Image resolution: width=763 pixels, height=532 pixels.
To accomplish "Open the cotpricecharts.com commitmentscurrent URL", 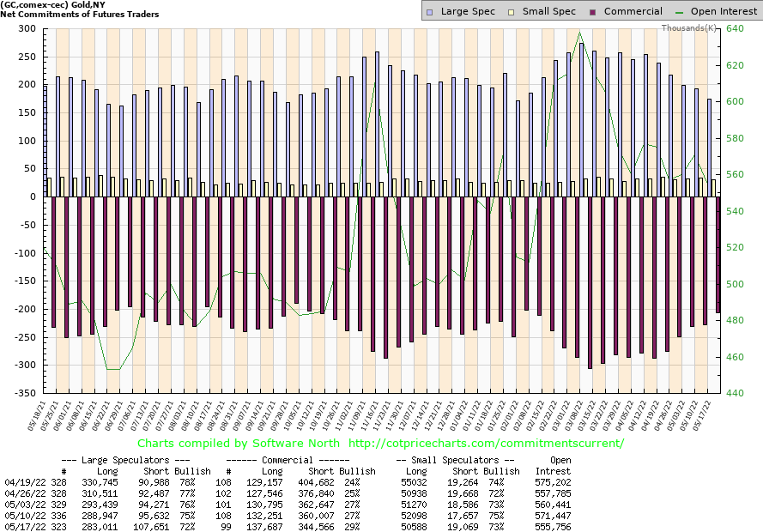I will (484, 444).
